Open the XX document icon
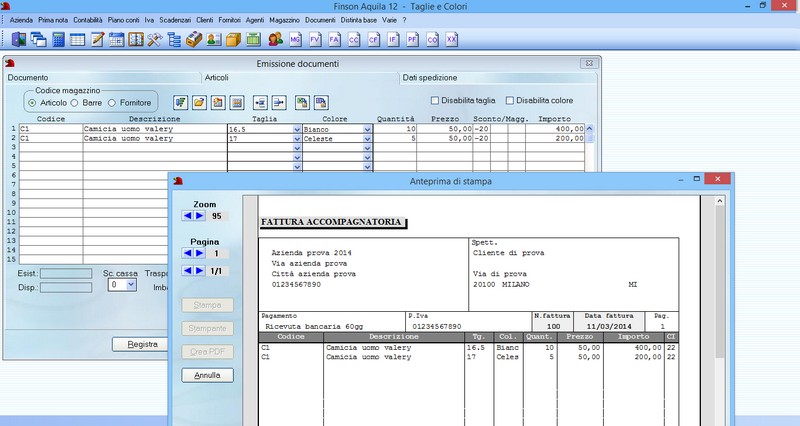 coord(452,39)
